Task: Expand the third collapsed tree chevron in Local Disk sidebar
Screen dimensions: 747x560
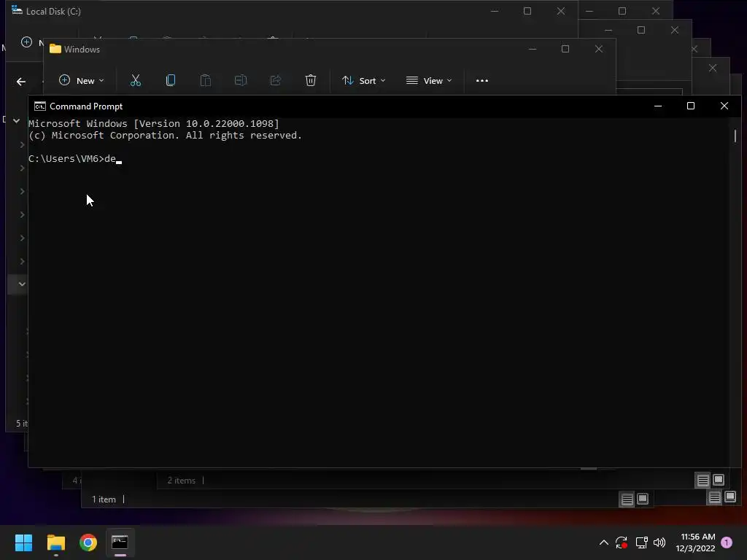Action: (22, 192)
